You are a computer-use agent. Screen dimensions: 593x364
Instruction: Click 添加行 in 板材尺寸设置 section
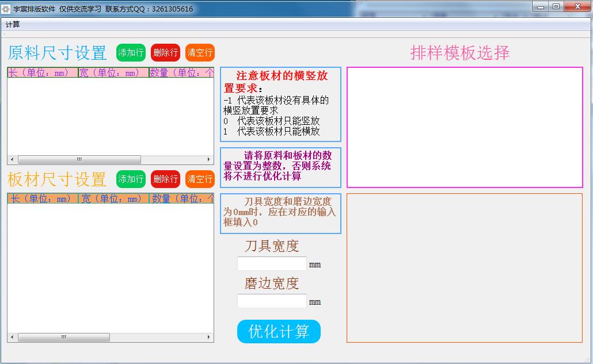[131, 179]
